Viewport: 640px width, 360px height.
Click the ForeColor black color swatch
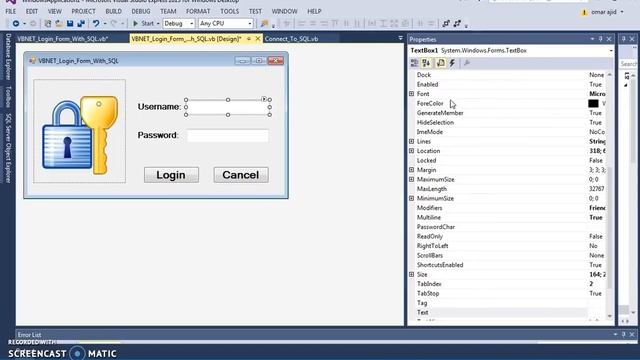pyautogui.click(x=593, y=103)
